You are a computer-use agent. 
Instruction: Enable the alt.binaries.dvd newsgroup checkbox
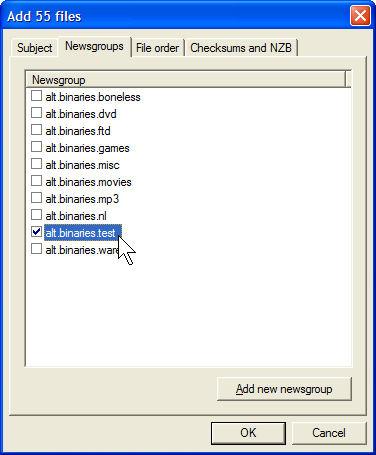36,113
